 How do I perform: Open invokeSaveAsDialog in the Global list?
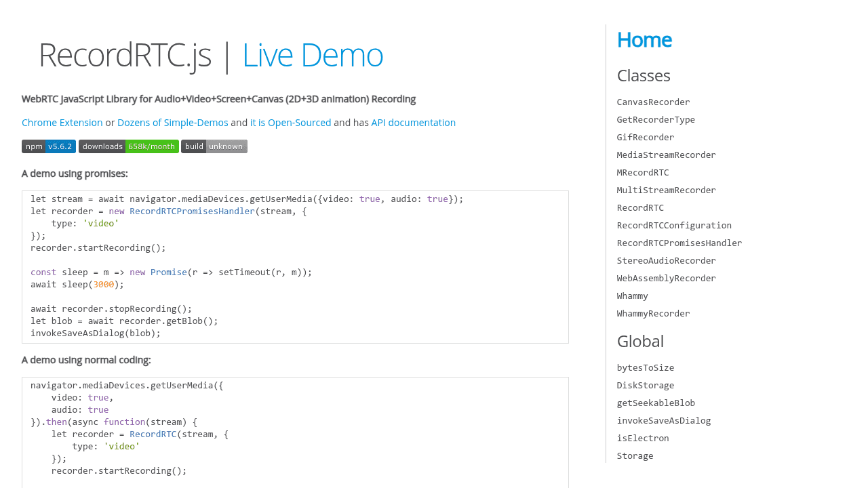pyautogui.click(x=664, y=421)
